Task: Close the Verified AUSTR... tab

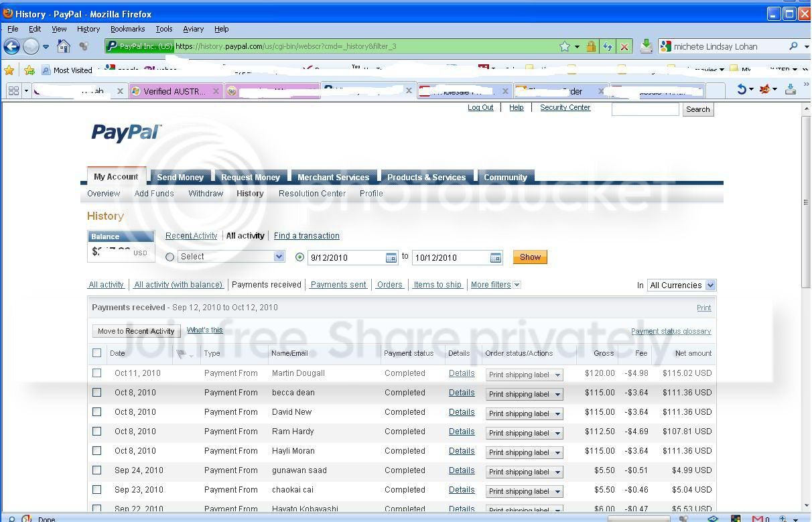Action: (x=216, y=91)
